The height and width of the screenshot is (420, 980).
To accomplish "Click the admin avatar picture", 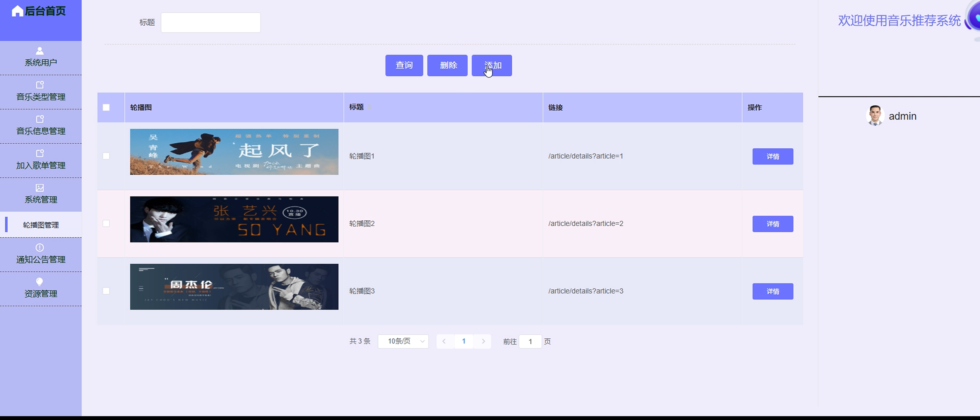I will (875, 116).
